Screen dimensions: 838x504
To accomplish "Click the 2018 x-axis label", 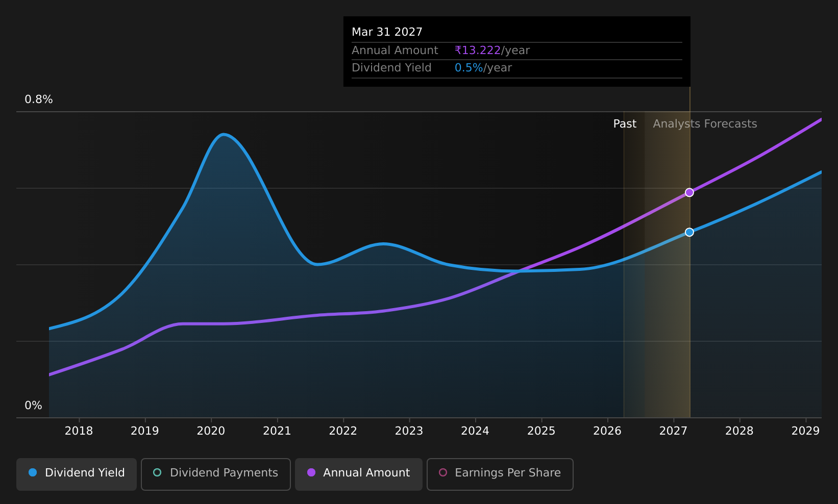I will click(79, 431).
